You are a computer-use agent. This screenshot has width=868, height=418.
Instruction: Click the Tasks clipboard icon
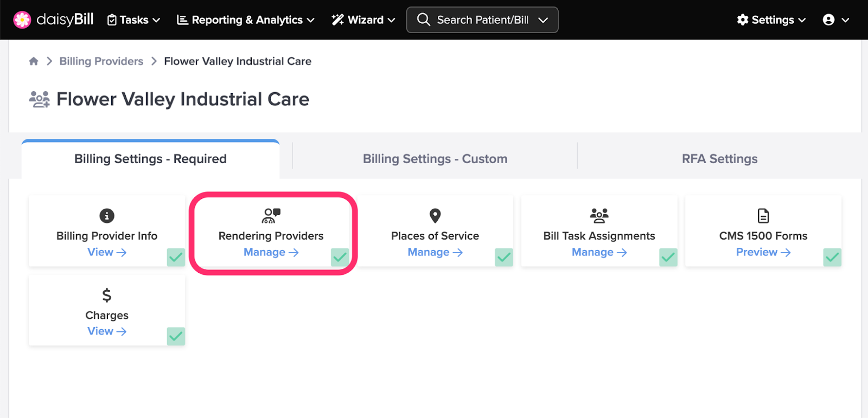112,20
